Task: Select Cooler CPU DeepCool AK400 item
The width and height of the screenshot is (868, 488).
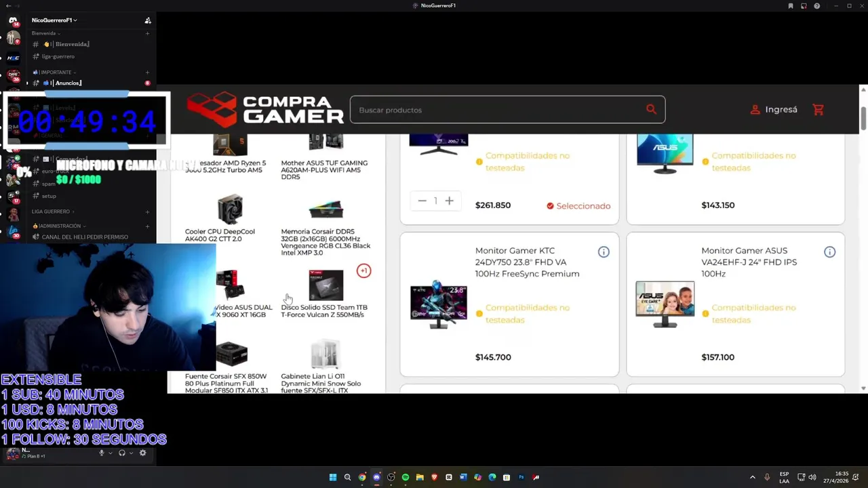Action: pos(231,218)
